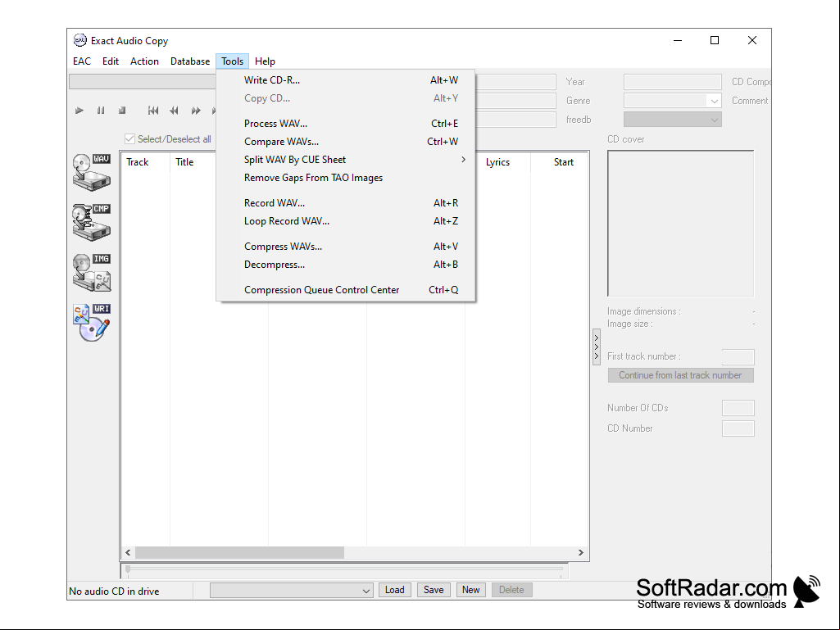Open Compression Queue Control Center
The image size is (840, 630).
pyautogui.click(x=346, y=290)
